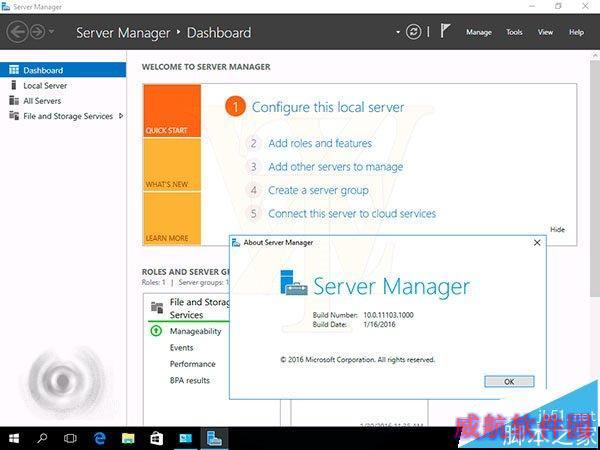Image resolution: width=600 pixels, height=450 pixels.
Task: Click the green Manageability status icon
Action: 156,331
